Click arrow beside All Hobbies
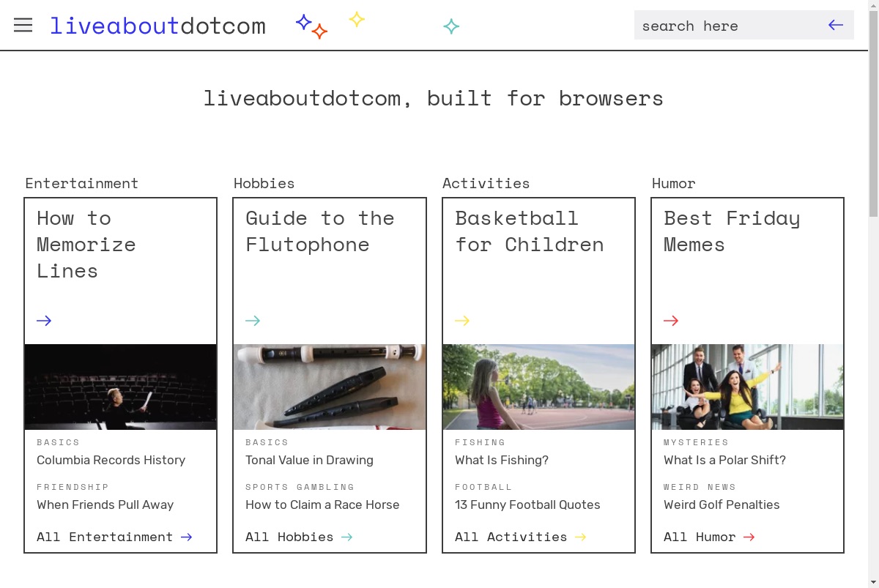 346,537
